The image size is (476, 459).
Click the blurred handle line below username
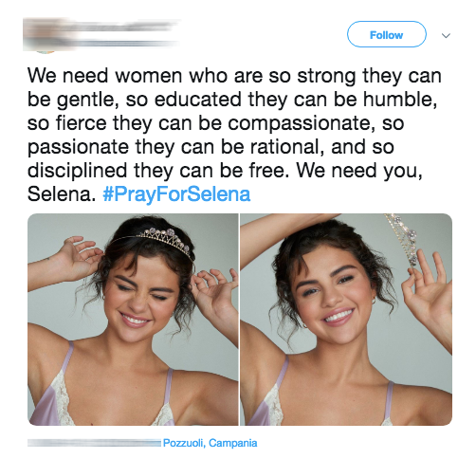[x=101, y=43]
